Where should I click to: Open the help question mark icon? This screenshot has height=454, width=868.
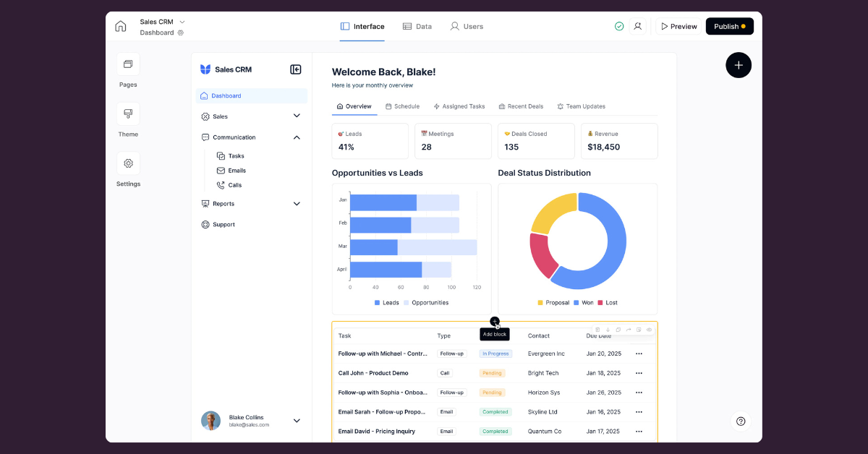tap(741, 421)
